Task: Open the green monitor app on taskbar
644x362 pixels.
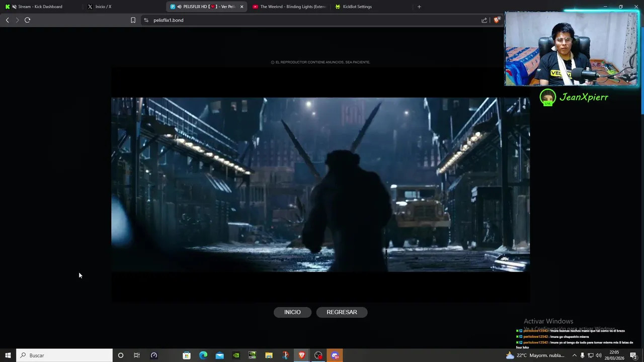Action: (x=253, y=355)
